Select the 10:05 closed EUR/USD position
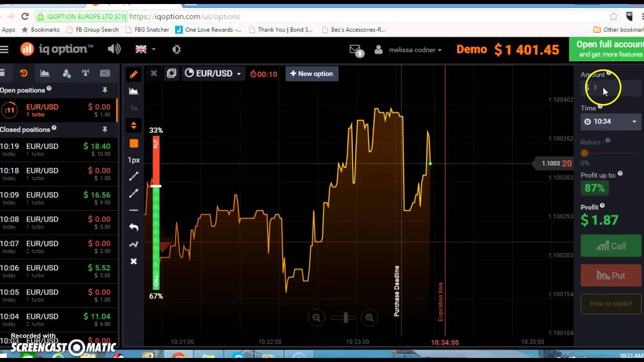This screenshot has width=644, height=362. 58,295
